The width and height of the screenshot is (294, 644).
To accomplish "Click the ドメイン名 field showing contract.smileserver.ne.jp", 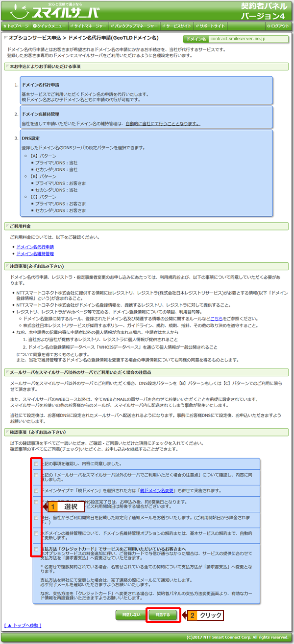I will pyautogui.click(x=248, y=39).
